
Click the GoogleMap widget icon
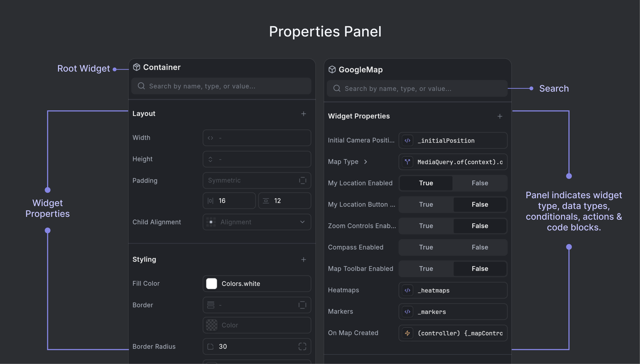click(333, 70)
